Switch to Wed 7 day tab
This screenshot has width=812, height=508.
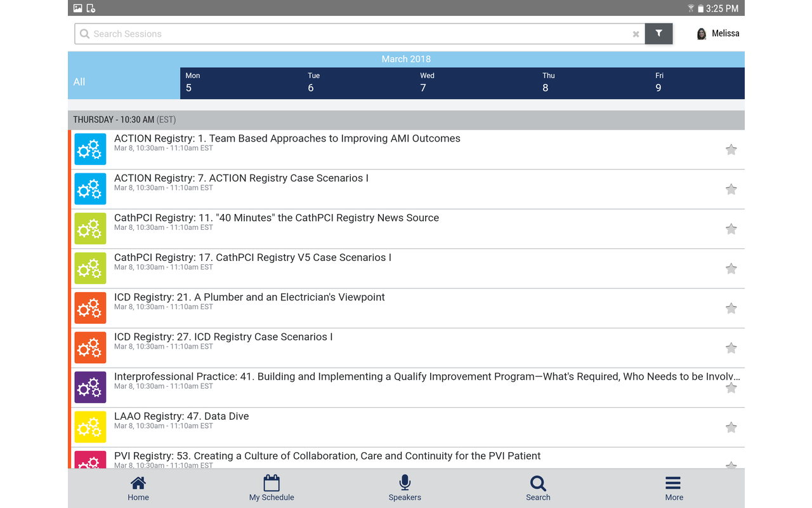[476, 83]
